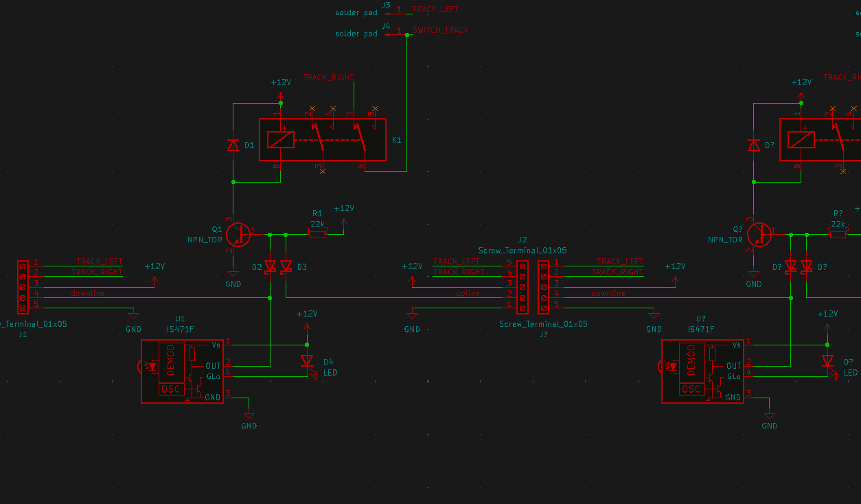The height and width of the screenshot is (504, 861).
Task: Click the downline label next to J1
Action: pyautogui.click(x=88, y=293)
